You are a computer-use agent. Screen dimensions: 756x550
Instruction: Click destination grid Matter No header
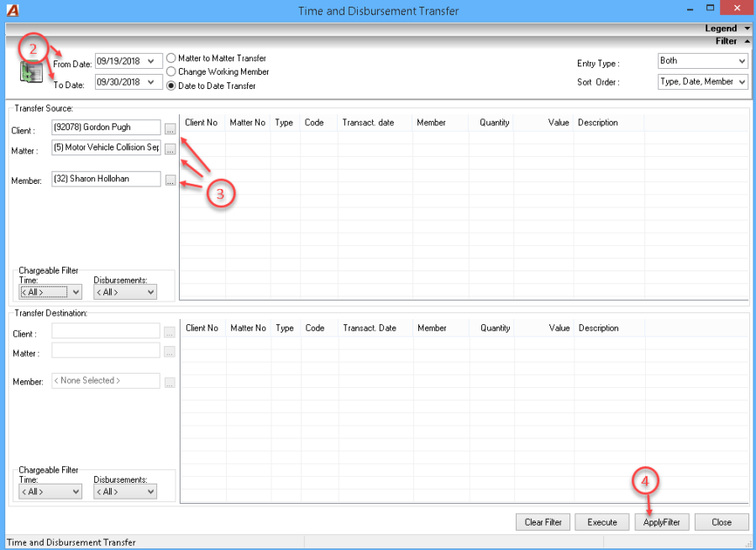[249, 327]
